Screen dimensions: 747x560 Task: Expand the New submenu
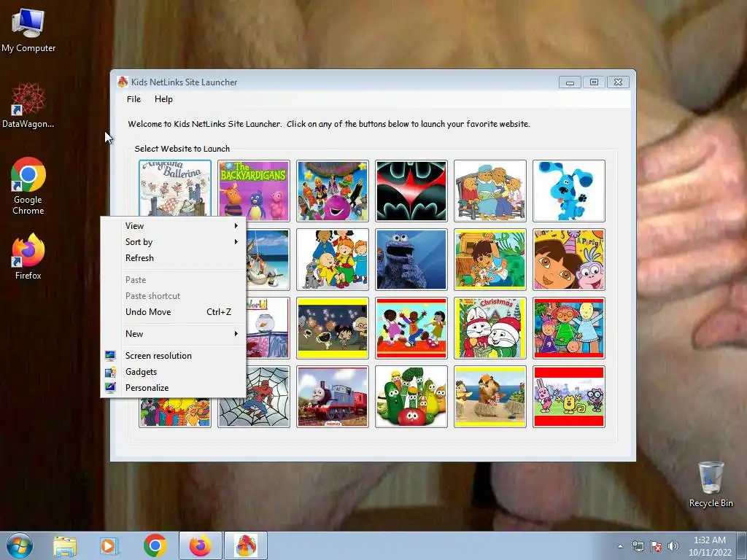click(174, 334)
